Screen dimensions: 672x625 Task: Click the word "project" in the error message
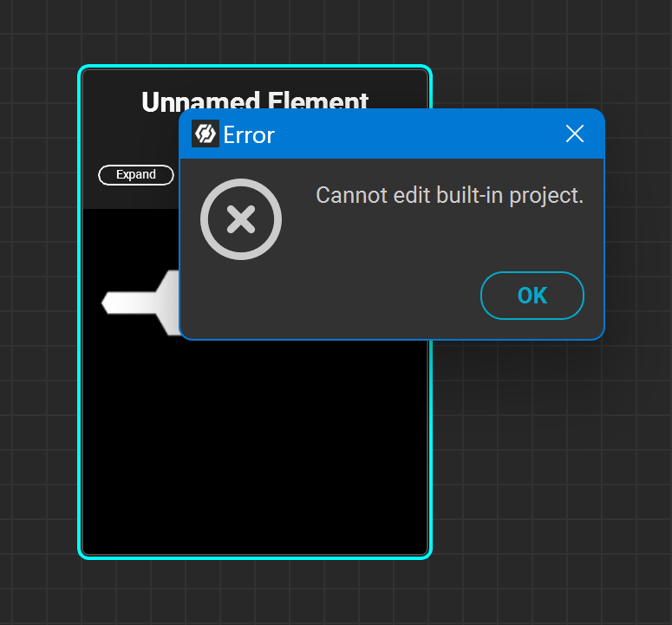[x=546, y=196]
